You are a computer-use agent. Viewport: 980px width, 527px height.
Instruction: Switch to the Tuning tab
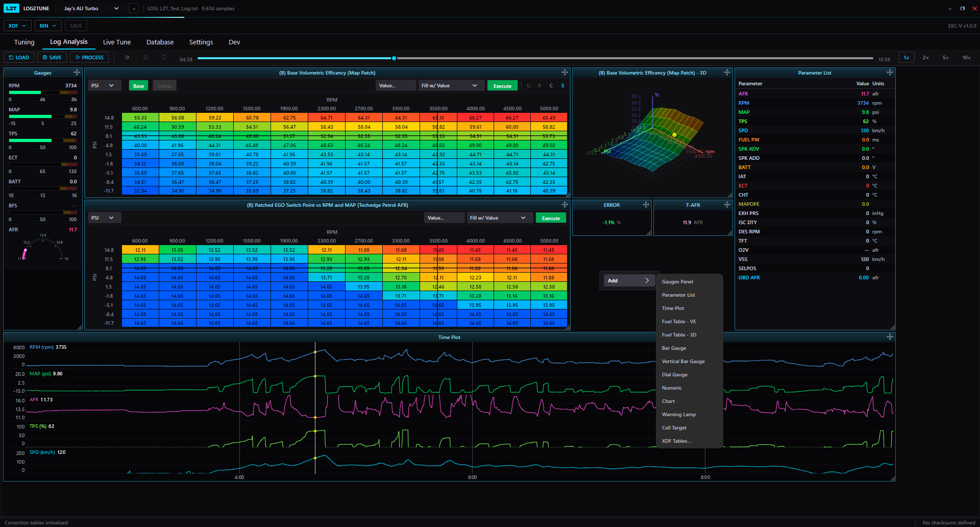[x=24, y=42]
